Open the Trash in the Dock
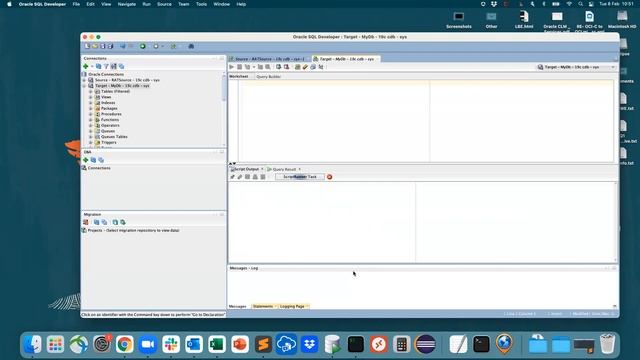Viewport: 640px width, 360px height. tap(607, 344)
